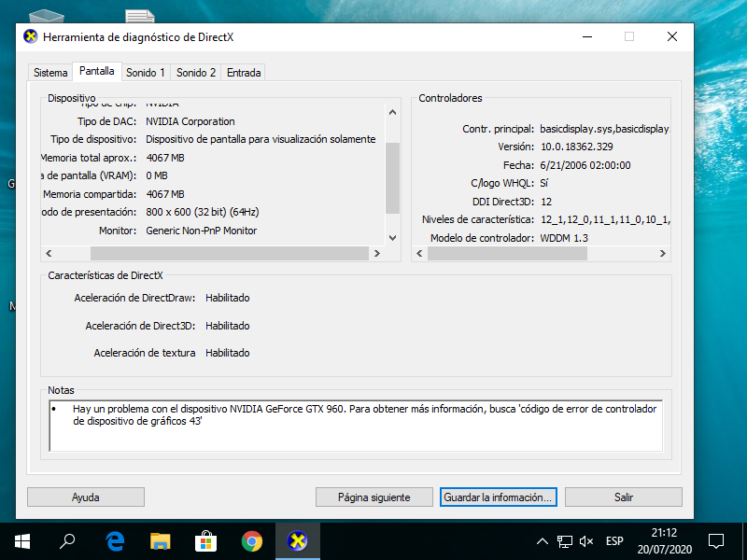The height and width of the screenshot is (560, 747).
Task: Click Controladores horizontal scrollbar thumb
Action: tap(507, 253)
